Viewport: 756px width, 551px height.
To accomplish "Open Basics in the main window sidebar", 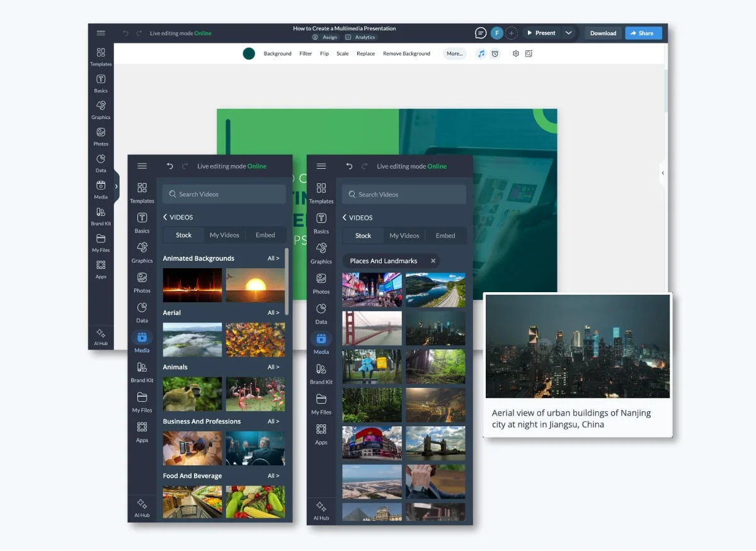I will pos(101,82).
